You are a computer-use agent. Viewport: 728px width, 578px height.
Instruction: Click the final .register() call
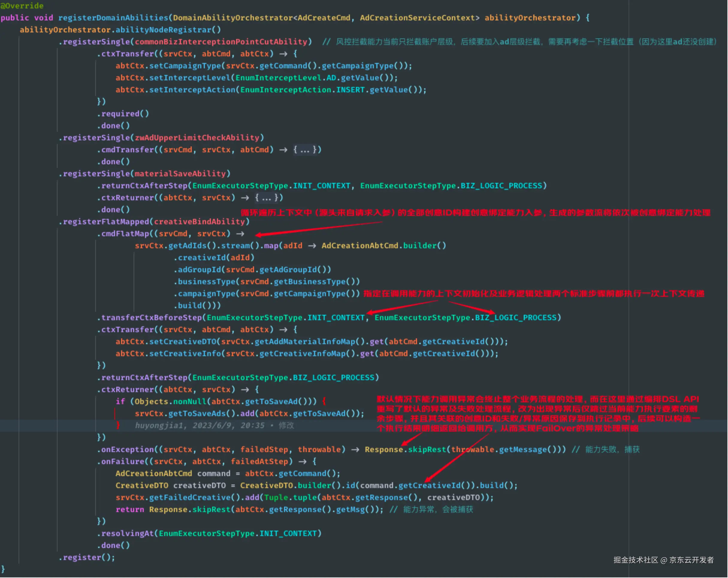[87, 557]
